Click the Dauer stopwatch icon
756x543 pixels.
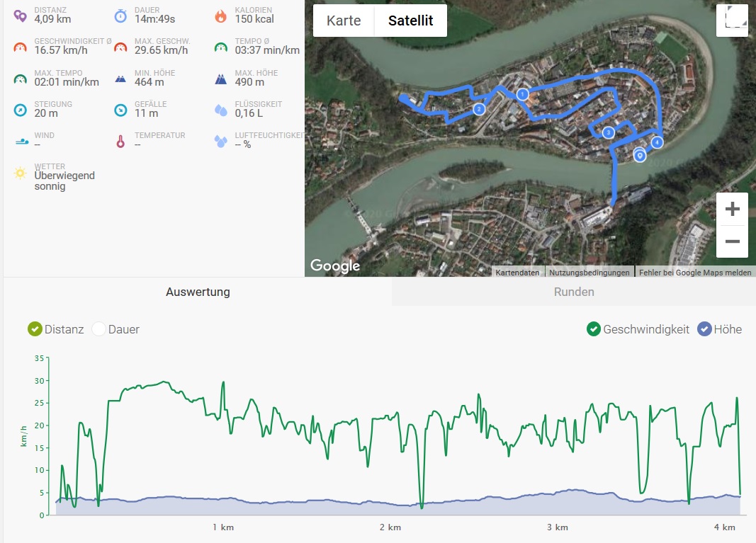120,14
